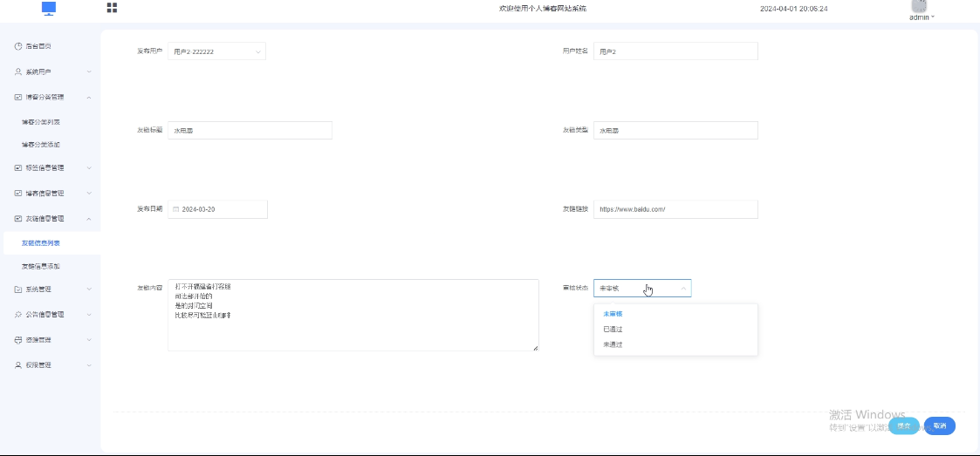Click the 友链链接 field label
This screenshot has height=456, width=980.
tap(576, 209)
